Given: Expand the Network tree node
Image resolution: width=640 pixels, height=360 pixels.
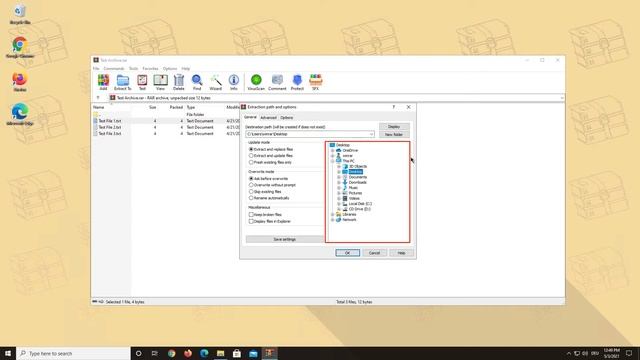Looking at the screenshot, I should coord(332,220).
